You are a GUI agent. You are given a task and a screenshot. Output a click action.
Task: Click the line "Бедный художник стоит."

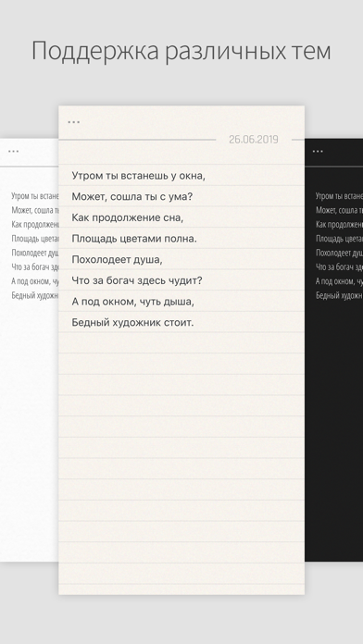132,322
